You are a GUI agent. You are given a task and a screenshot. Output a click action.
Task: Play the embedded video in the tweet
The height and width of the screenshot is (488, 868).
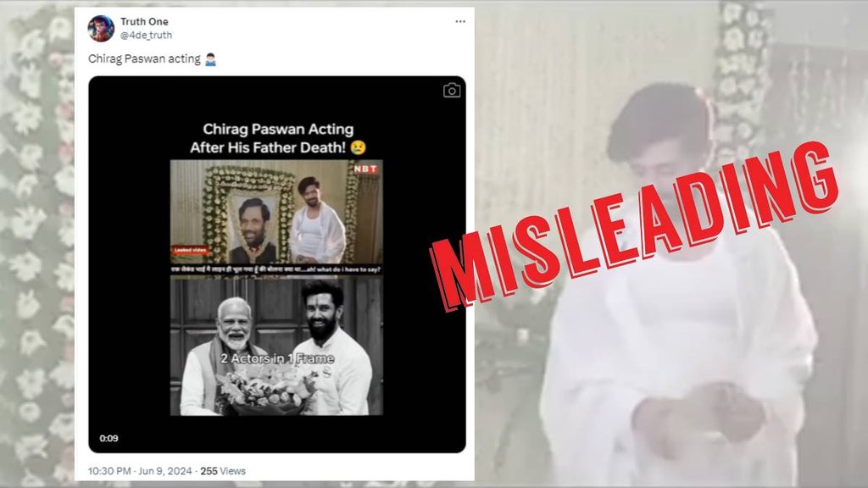coord(277,264)
